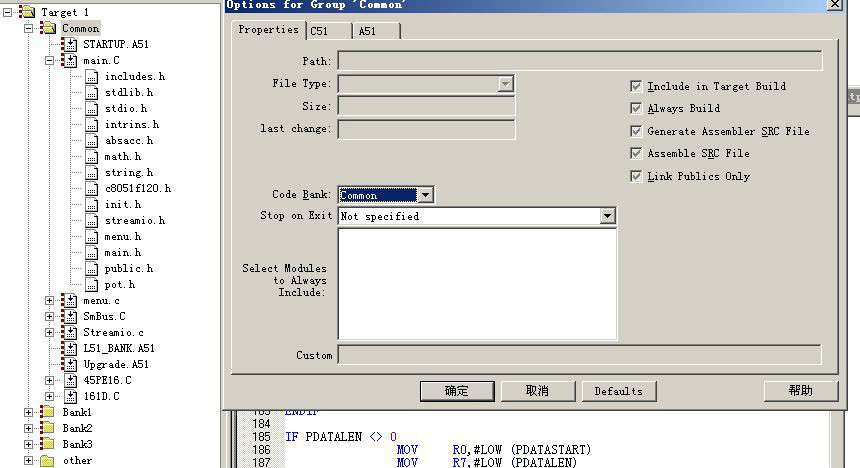
Task: Click the 确定 confirm button
Action: click(x=457, y=391)
